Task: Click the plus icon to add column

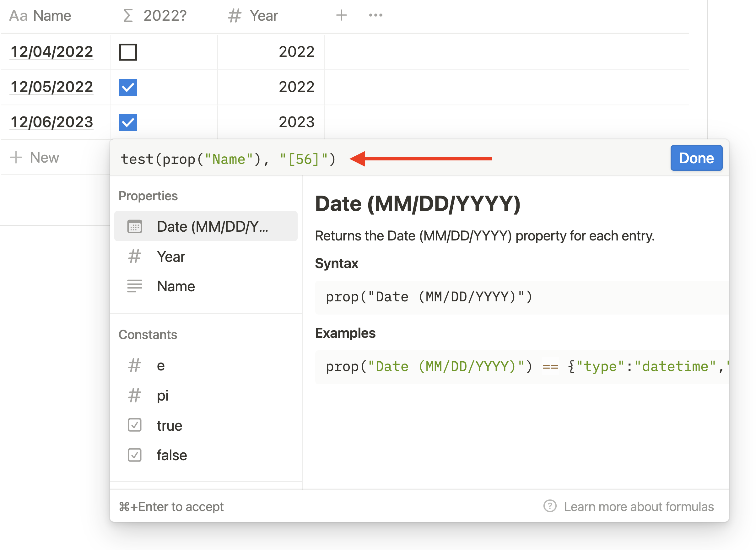Action: click(x=341, y=15)
